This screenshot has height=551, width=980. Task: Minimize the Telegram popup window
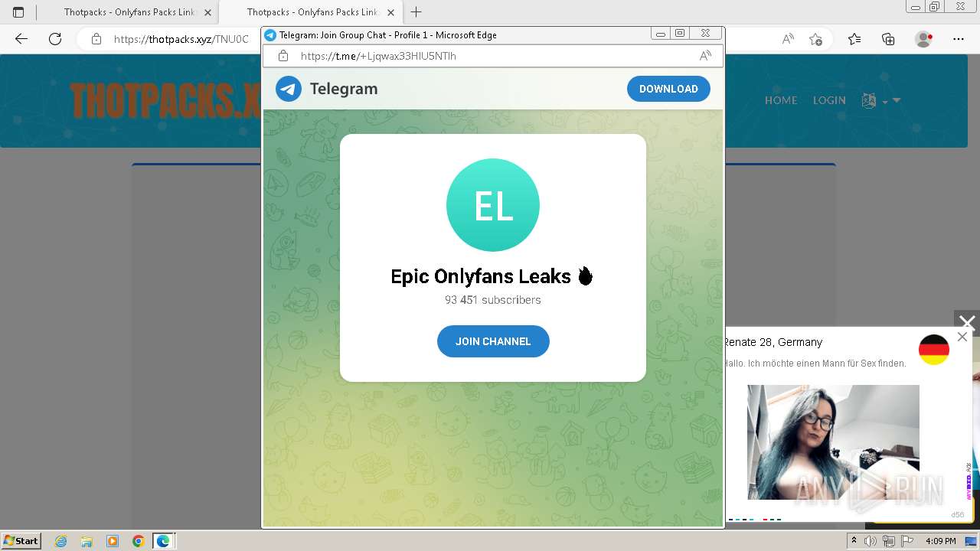(x=661, y=34)
